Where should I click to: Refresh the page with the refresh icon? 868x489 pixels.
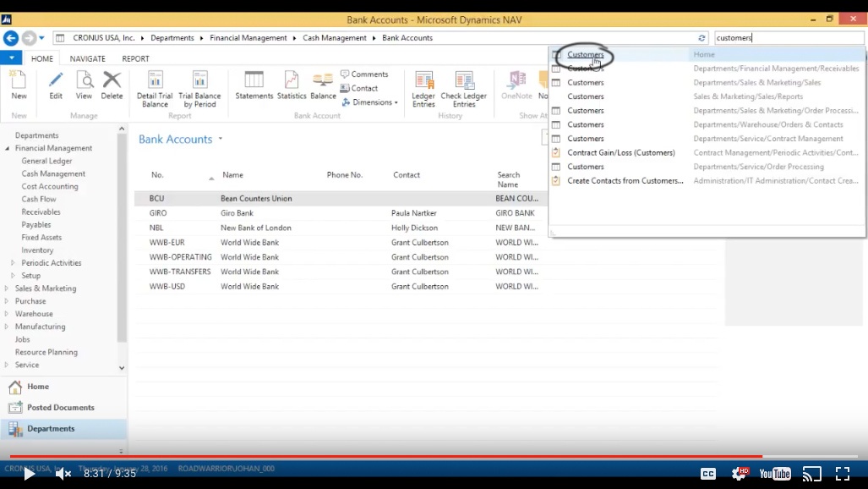point(701,38)
